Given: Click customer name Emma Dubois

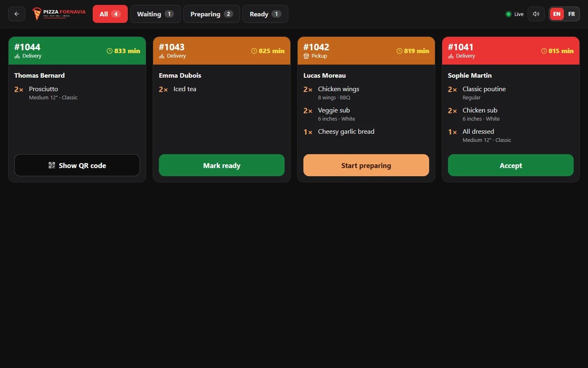Looking at the screenshot, I should [x=180, y=75].
